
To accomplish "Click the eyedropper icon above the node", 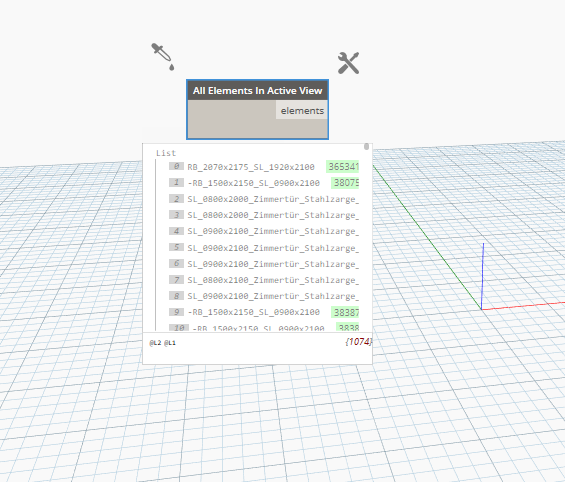I will pyautogui.click(x=163, y=57).
